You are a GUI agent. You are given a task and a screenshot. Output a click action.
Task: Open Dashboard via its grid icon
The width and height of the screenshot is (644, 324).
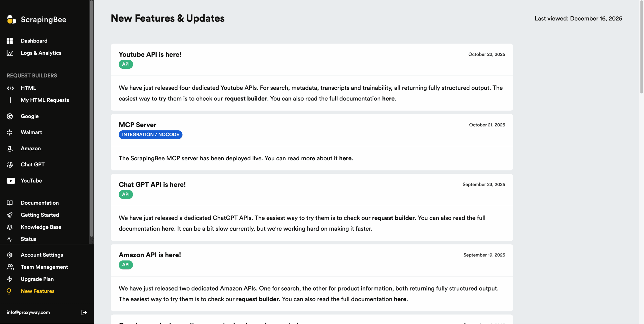tap(10, 41)
